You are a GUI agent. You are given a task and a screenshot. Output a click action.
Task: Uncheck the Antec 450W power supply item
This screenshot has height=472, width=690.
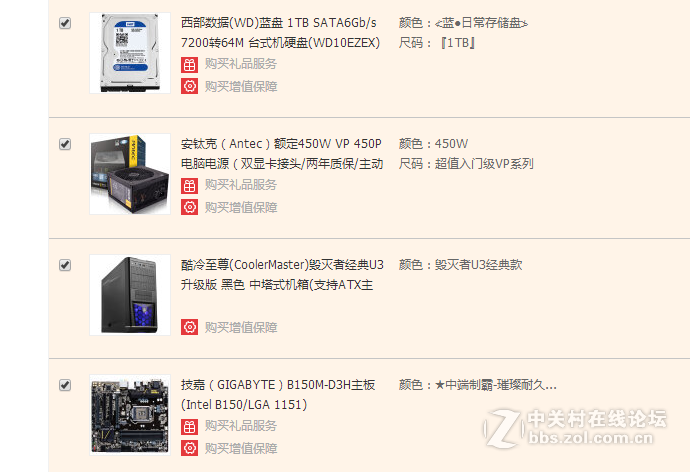pos(65,144)
